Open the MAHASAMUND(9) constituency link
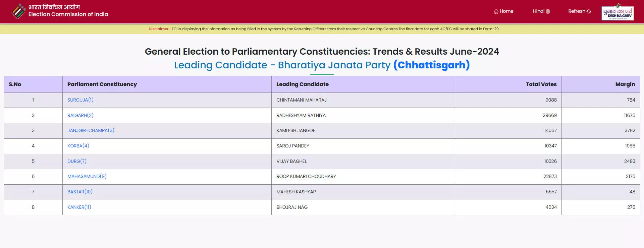The image size is (644, 248). tap(87, 176)
